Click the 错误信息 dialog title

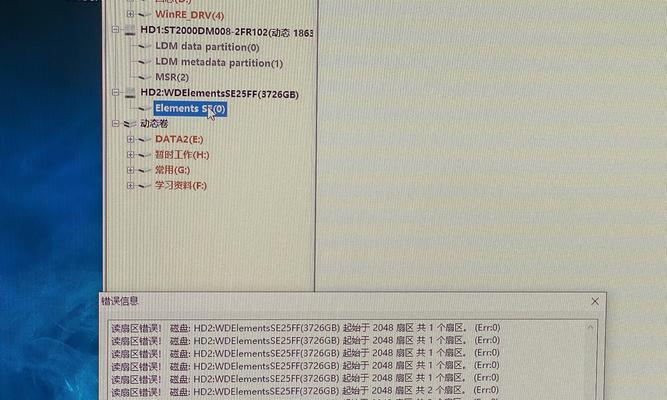click(120, 301)
